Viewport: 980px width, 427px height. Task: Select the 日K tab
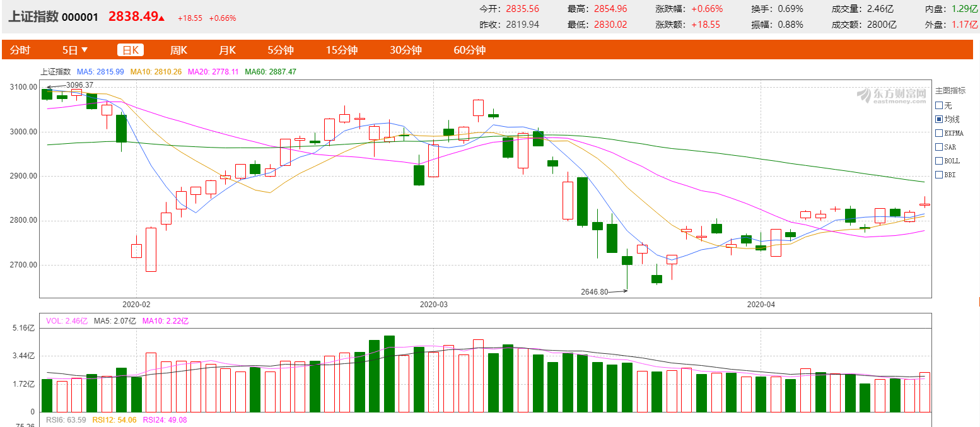[131, 50]
